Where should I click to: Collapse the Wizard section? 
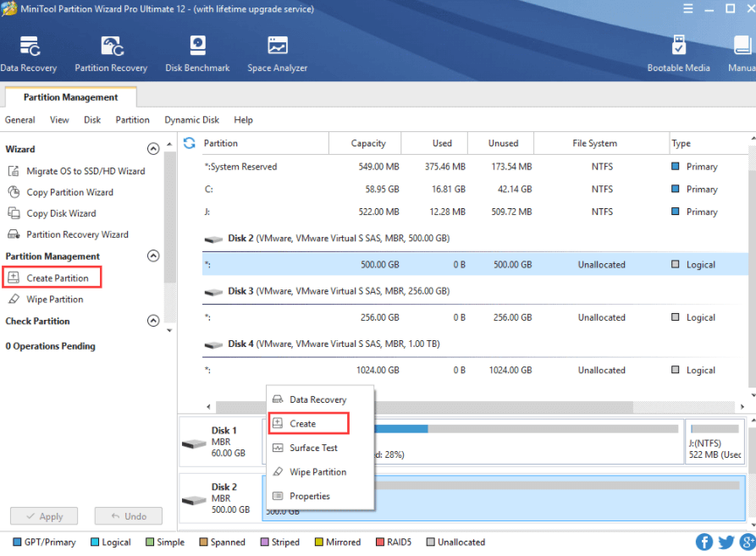tap(153, 148)
